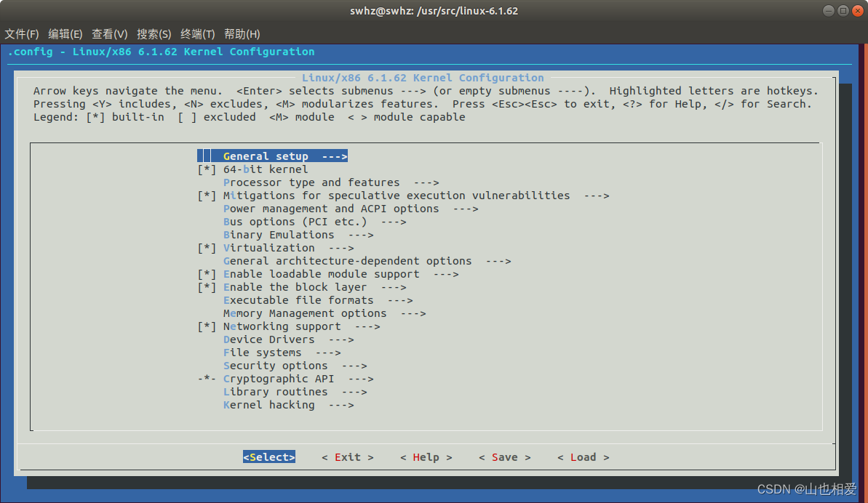Expand arrow after Networking support
The width and height of the screenshot is (868, 503).
[x=367, y=326]
